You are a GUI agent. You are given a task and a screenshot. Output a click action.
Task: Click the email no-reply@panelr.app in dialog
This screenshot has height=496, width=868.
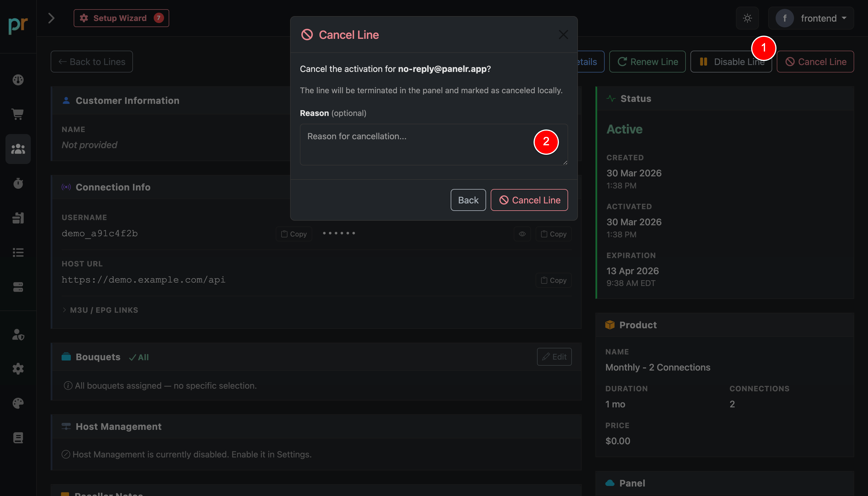(x=442, y=69)
